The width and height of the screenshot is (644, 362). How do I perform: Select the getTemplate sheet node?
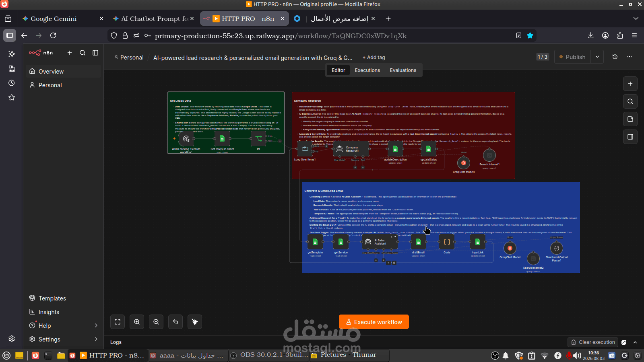pyautogui.click(x=315, y=242)
